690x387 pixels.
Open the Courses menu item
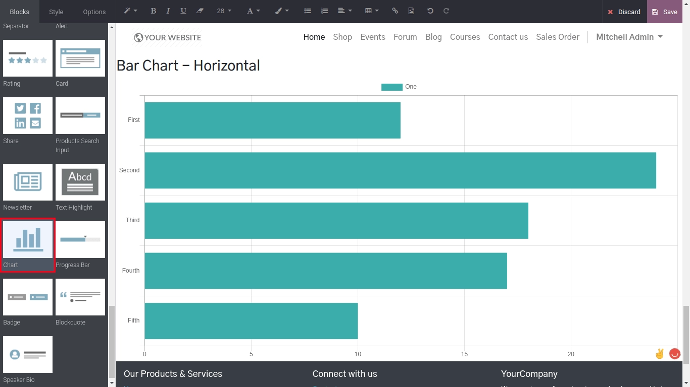coord(465,37)
